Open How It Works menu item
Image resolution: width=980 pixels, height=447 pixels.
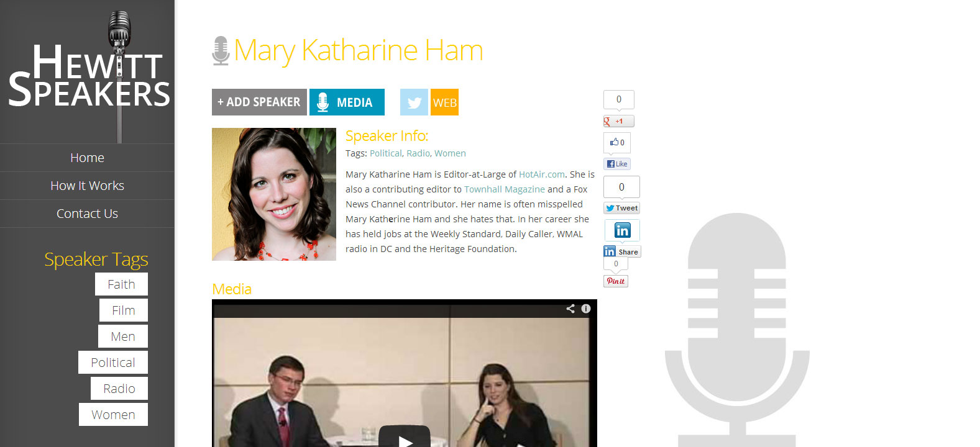pos(87,186)
